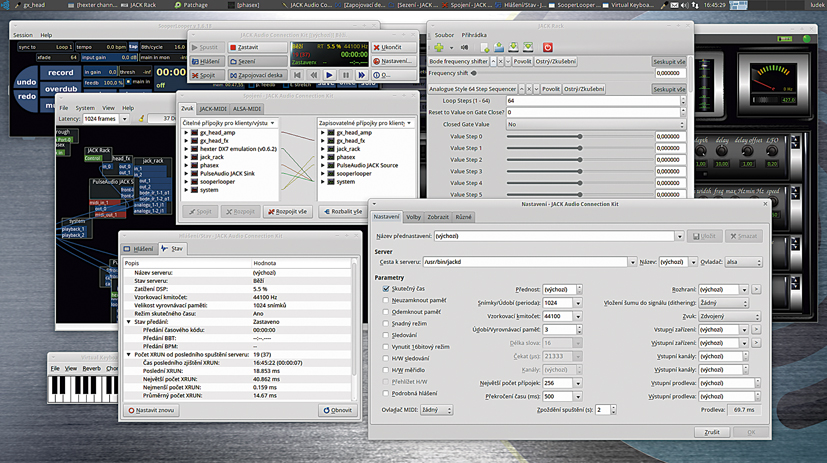Open the Přihrádka menu in JACK Rack
This screenshot has height=463, width=827.
474,35
